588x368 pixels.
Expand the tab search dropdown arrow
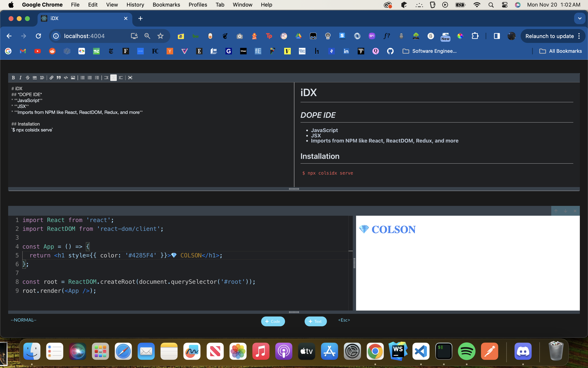(x=579, y=18)
